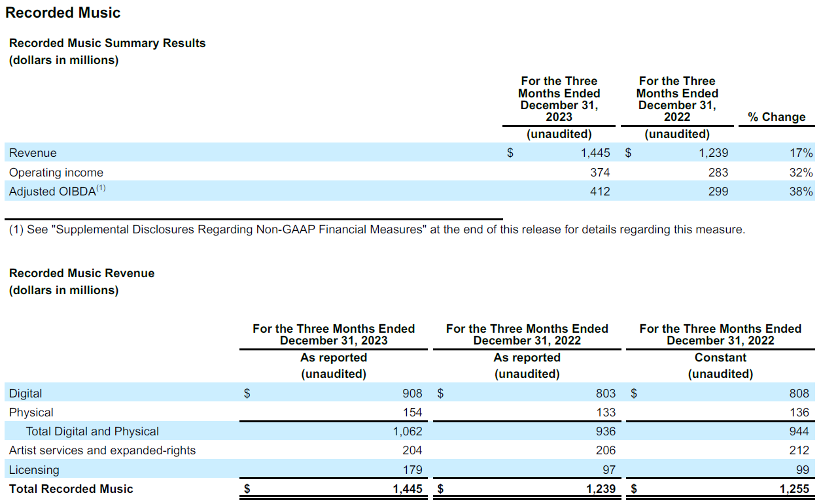The image size is (821, 504).
Task: Select Digital value 803
Action: tap(606, 394)
